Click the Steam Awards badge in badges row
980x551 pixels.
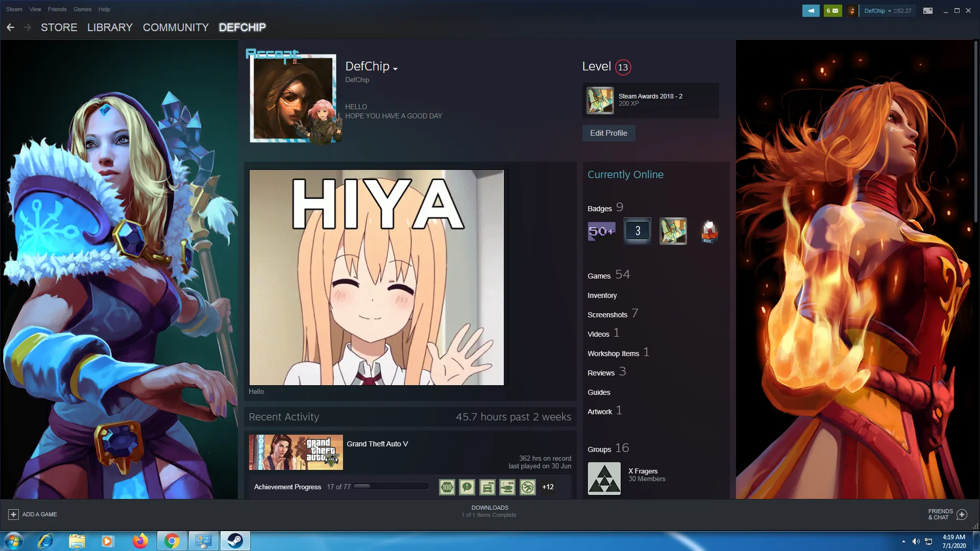pos(673,231)
